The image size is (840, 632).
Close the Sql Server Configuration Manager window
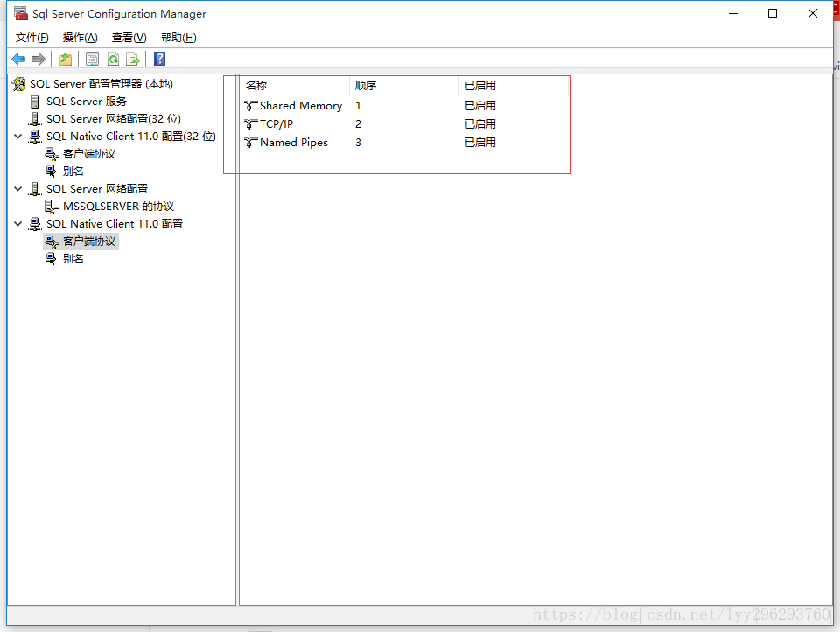pos(813,13)
